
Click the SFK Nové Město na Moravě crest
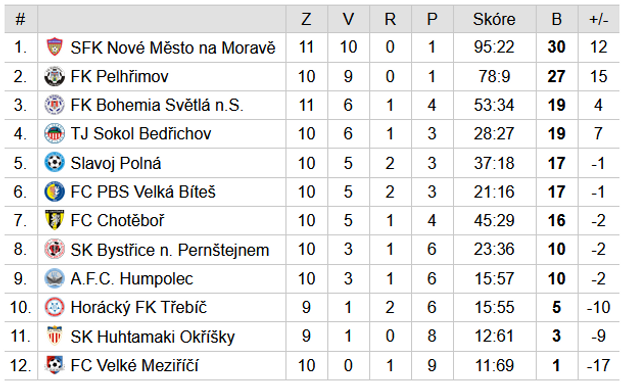coord(55,47)
